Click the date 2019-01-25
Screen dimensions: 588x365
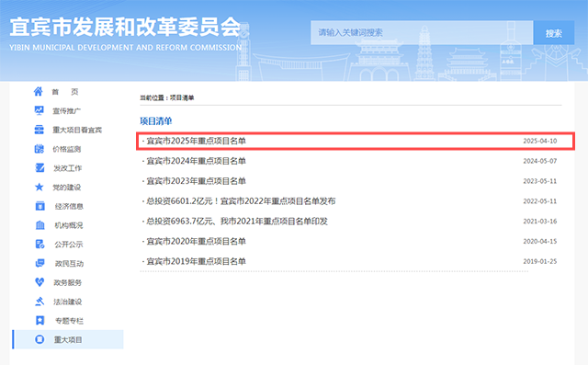540,261
